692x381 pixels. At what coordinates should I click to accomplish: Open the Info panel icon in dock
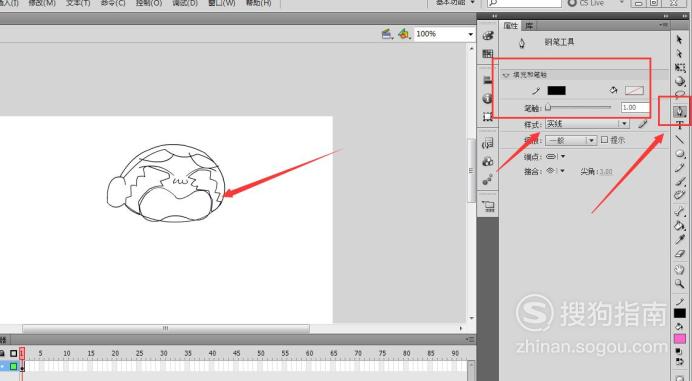(488, 98)
